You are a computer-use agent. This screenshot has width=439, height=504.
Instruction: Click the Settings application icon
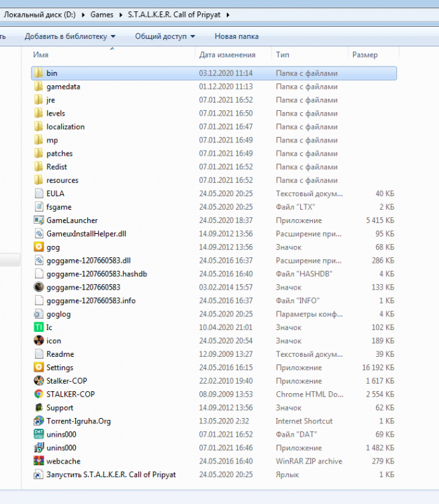point(38,368)
